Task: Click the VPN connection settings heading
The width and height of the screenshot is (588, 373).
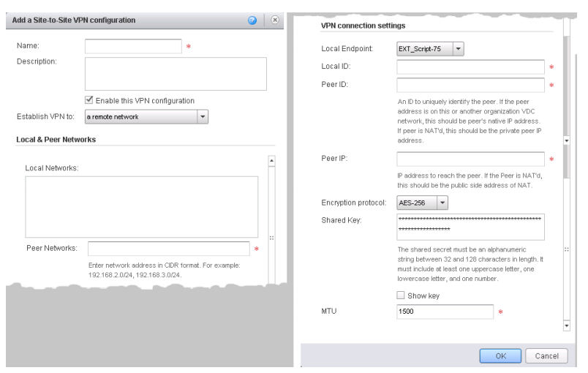Action: 363,26
